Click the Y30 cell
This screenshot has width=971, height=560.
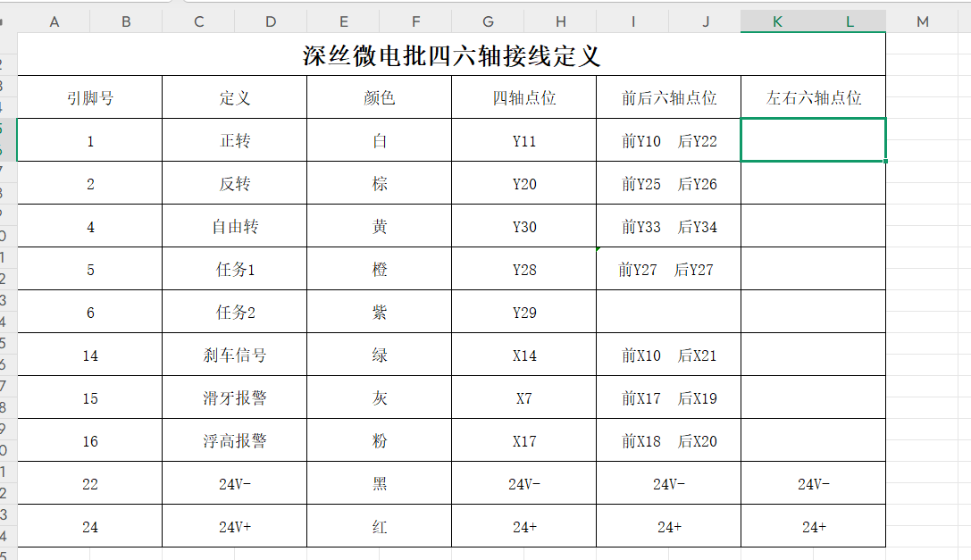tap(523, 226)
